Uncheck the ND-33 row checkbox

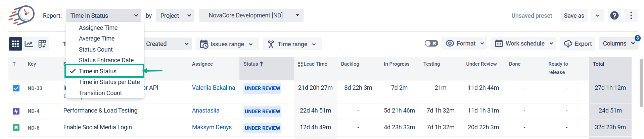pyautogui.click(x=16, y=88)
